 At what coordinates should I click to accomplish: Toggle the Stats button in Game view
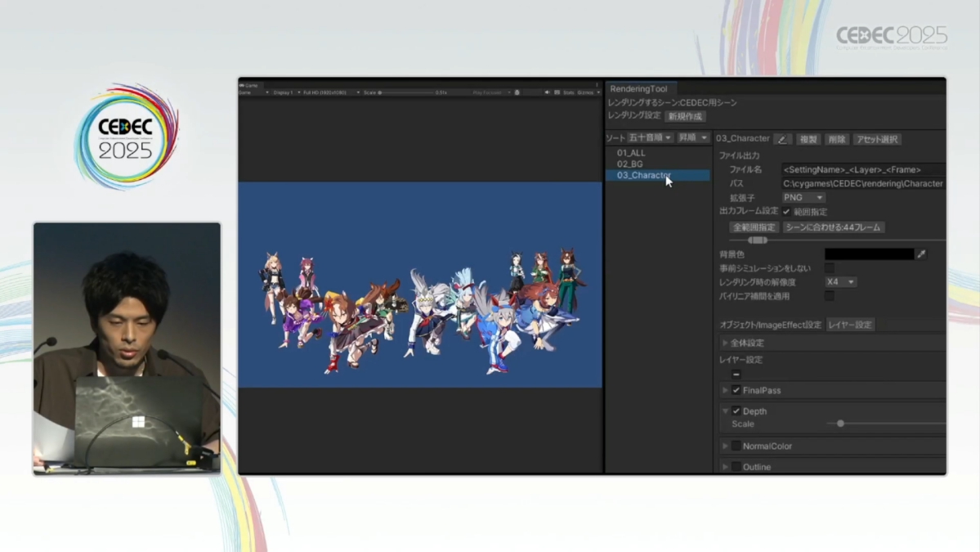click(568, 92)
